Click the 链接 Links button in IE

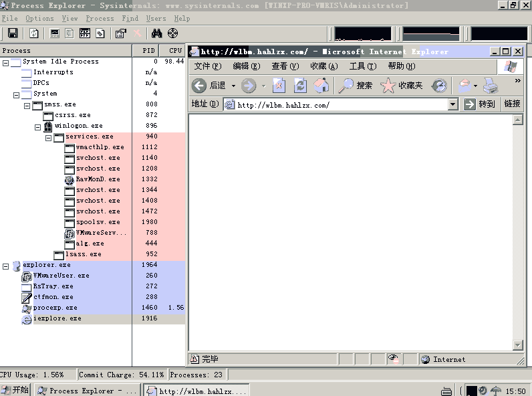[x=512, y=104]
